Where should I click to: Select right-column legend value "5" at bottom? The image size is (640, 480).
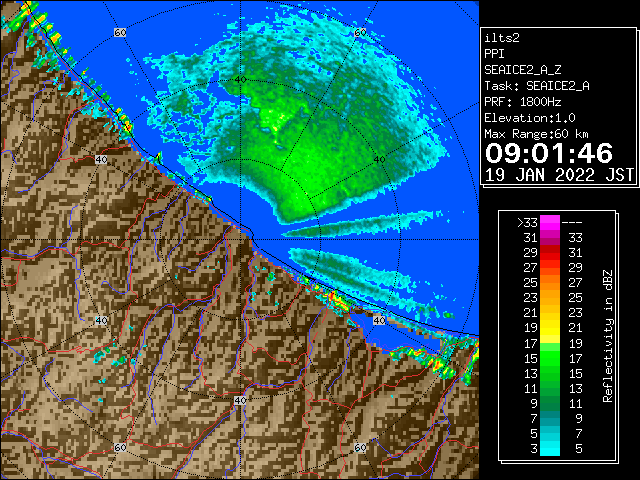[579, 449]
